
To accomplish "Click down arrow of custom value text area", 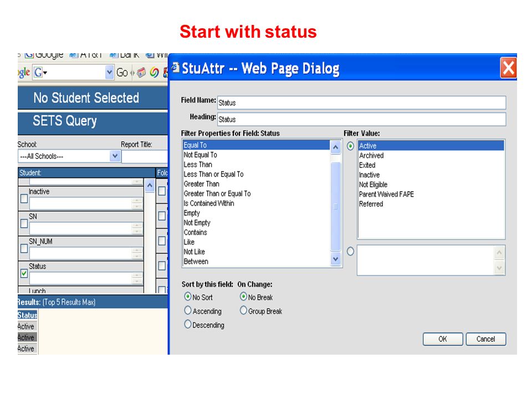I will point(499,268).
